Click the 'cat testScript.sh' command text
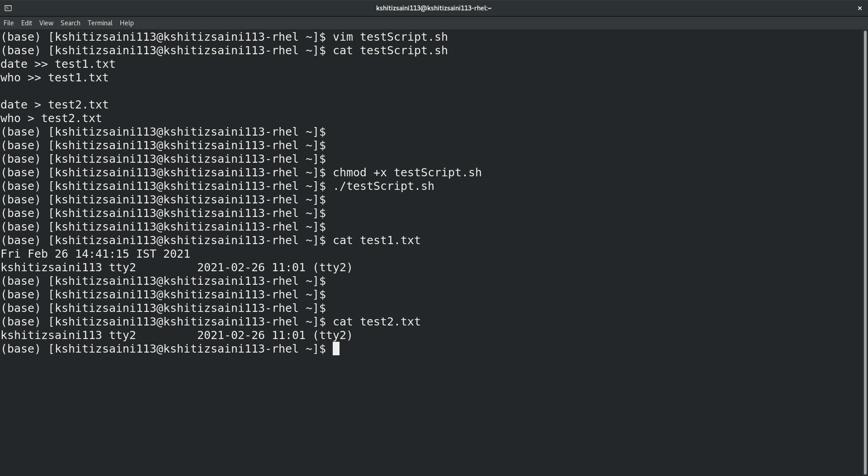This screenshot has width=868, height=476. pyautogui.click(x=390, y=51)
